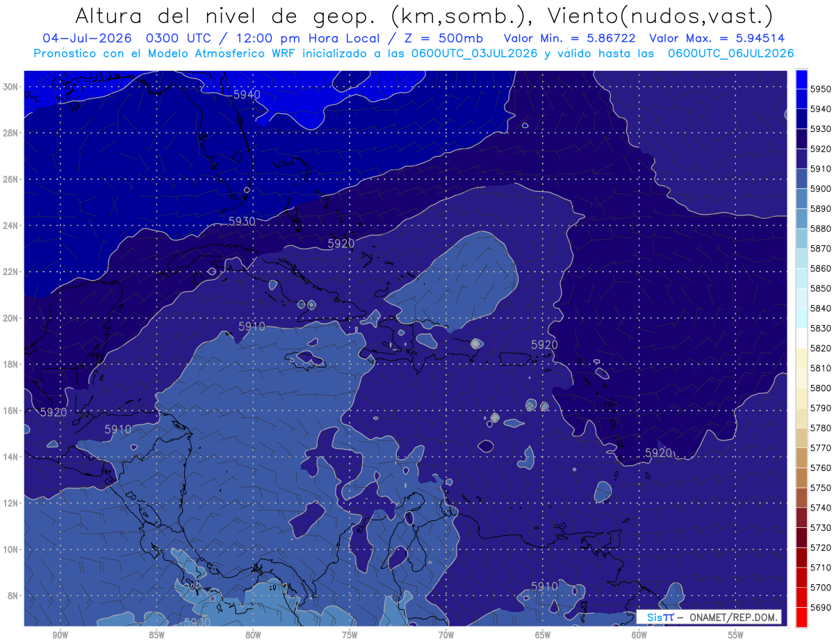Click the 'Valor Min. = 5.86722' text

(x=569, y=38)
